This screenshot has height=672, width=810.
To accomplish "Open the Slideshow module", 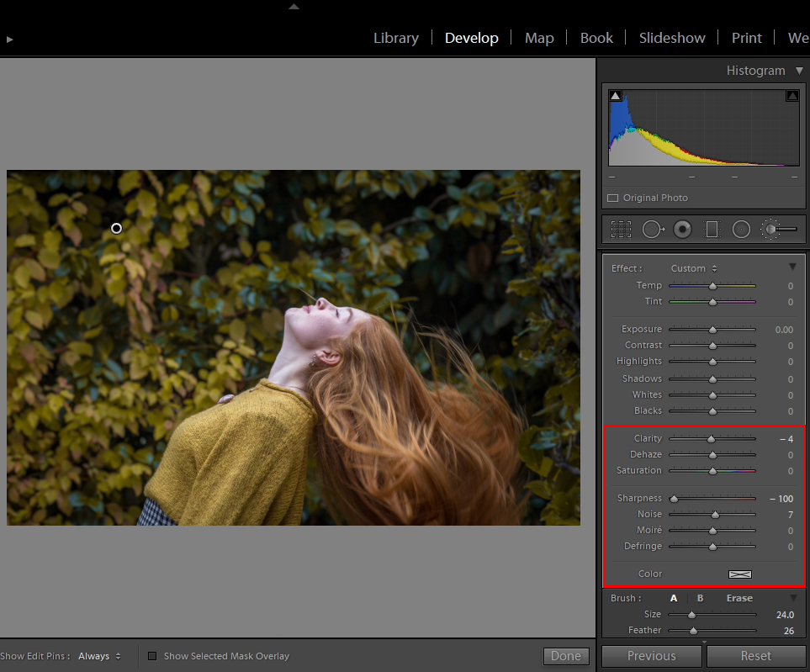I will (672, 38).
